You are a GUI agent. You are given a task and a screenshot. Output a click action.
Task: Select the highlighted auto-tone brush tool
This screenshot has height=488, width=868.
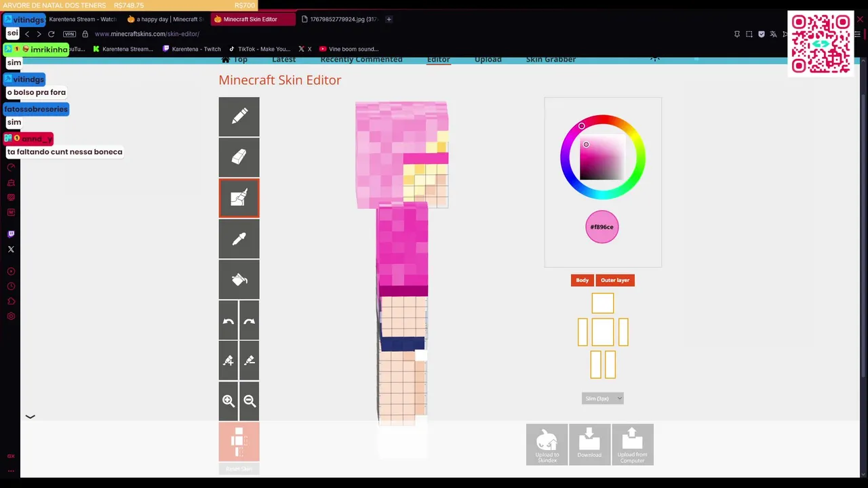tap(239, 198)
